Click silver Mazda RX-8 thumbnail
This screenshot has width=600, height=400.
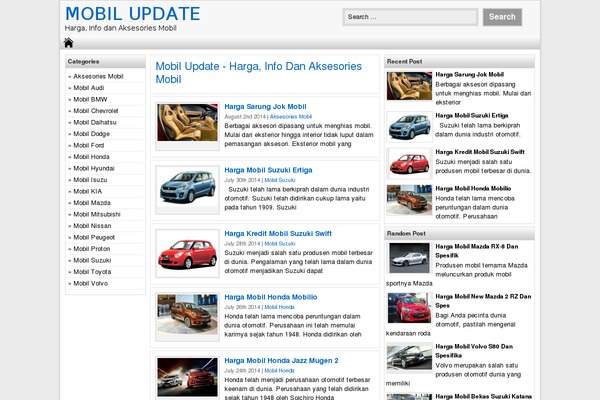coord(409,258)
